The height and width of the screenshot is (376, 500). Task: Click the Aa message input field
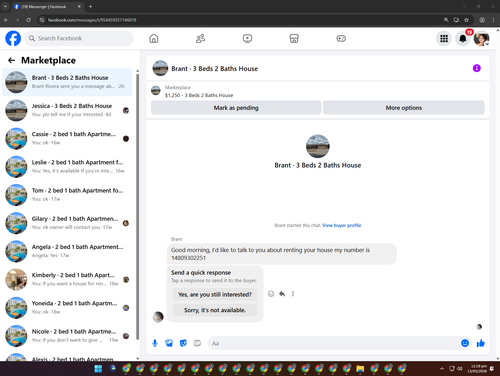pos(333,343)
